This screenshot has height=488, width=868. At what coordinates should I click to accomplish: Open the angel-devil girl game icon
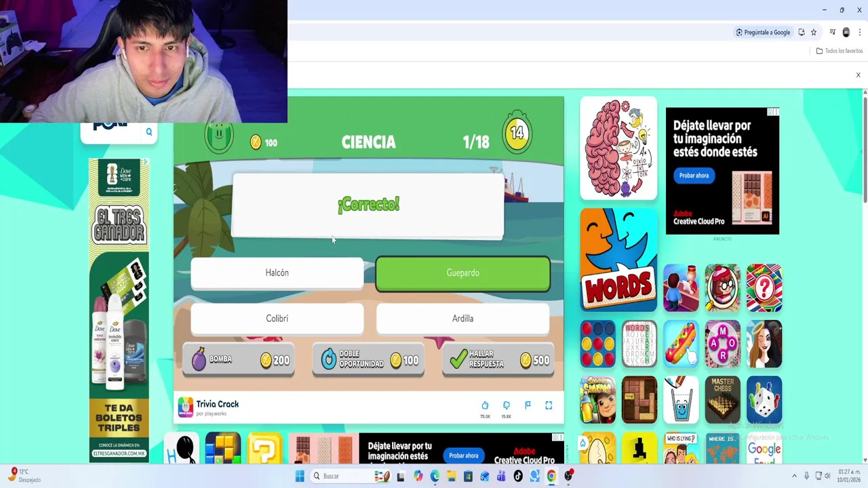pos(764,344)
